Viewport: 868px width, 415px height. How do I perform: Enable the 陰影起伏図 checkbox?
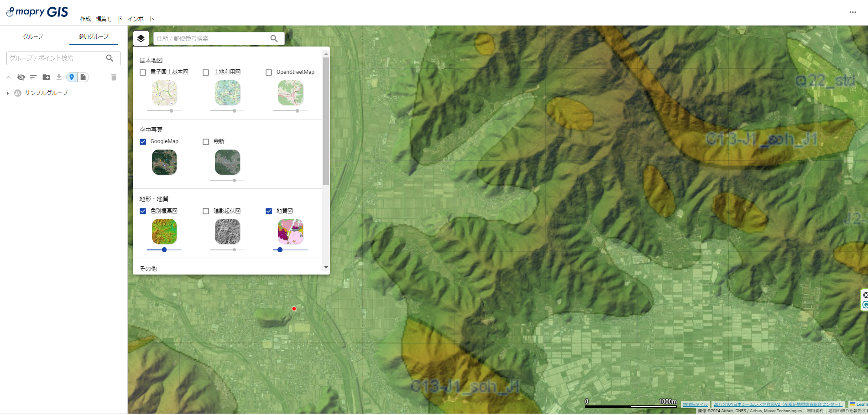[206, 211]
